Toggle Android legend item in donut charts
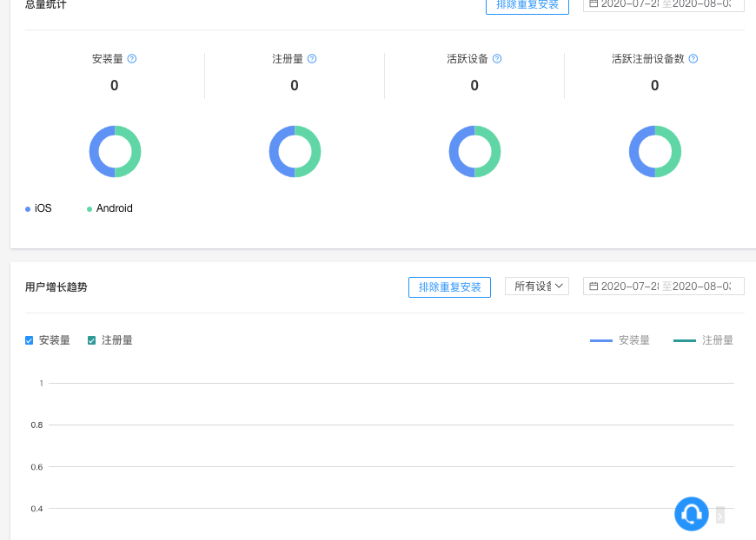The height and width of the screenshot is (540, 756). tap(109, 208)
